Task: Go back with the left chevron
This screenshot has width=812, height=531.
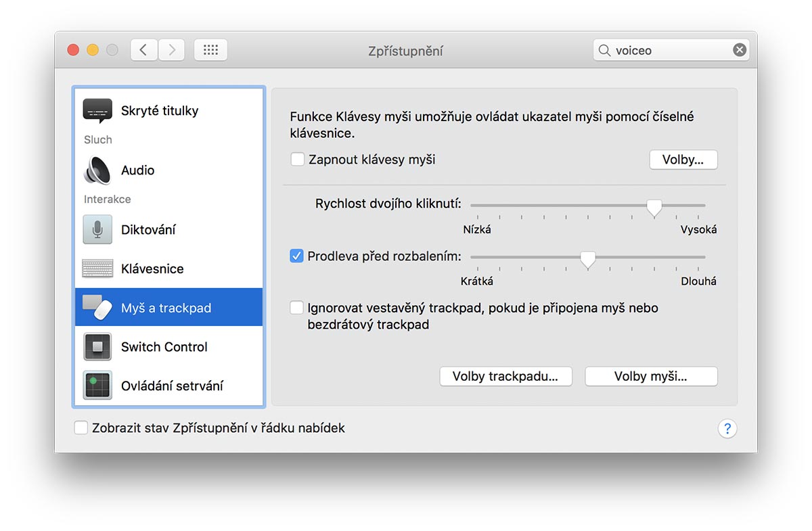Action: click(143, 50)
